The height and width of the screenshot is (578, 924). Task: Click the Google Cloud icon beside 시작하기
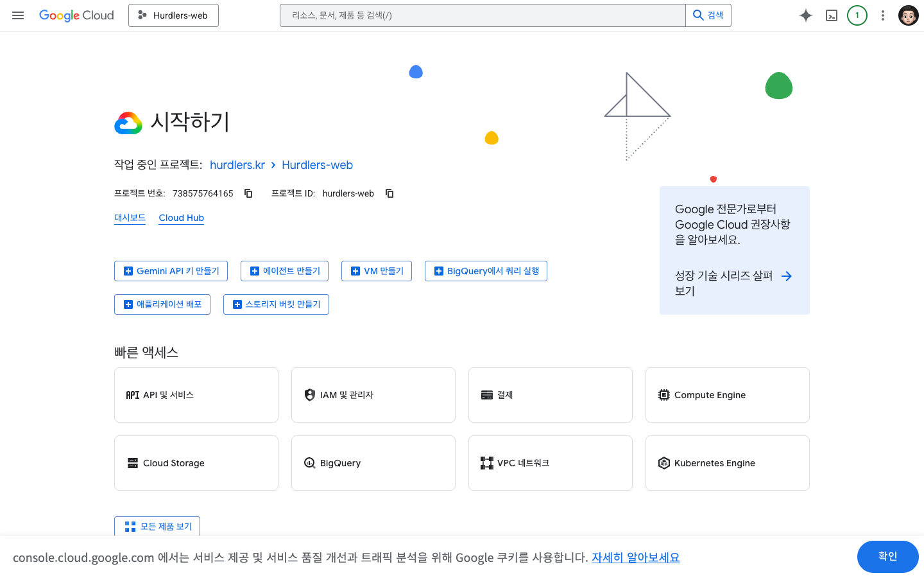pos(128,123)
